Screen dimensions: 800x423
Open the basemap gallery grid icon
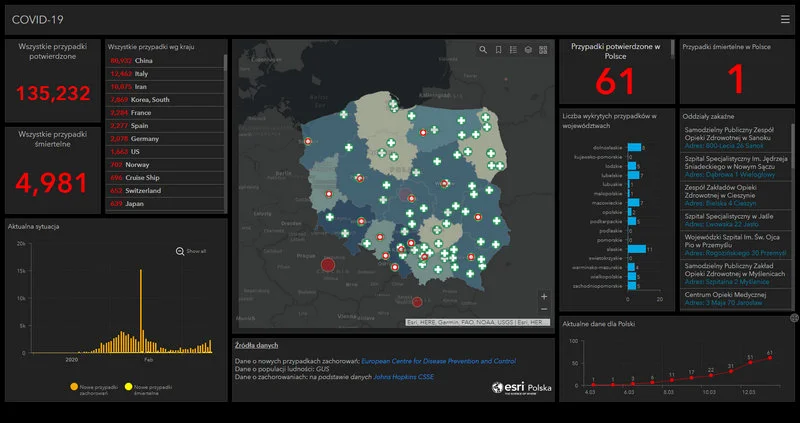[543, 49]
